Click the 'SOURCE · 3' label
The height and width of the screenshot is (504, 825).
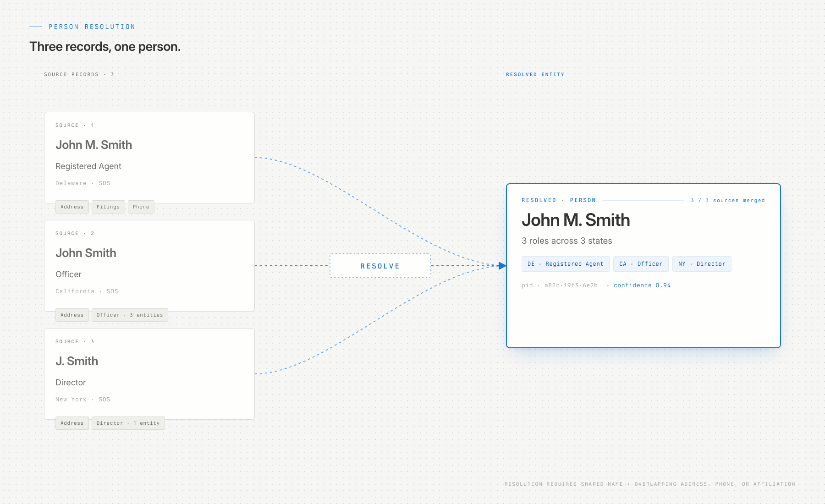[75, 342]
